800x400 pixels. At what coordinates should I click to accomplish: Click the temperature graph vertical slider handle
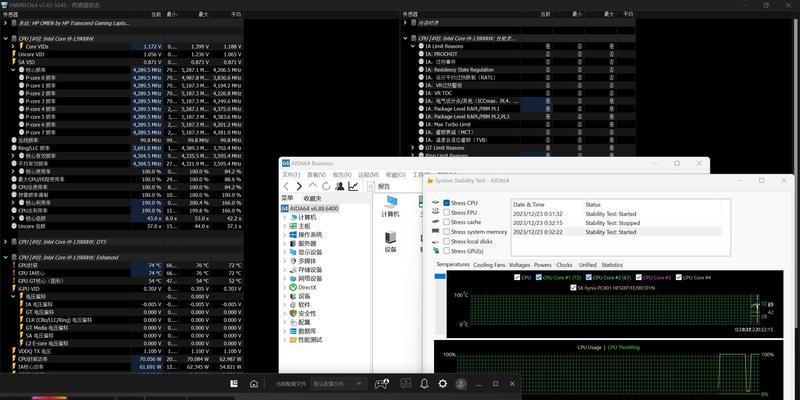(440, 277)
